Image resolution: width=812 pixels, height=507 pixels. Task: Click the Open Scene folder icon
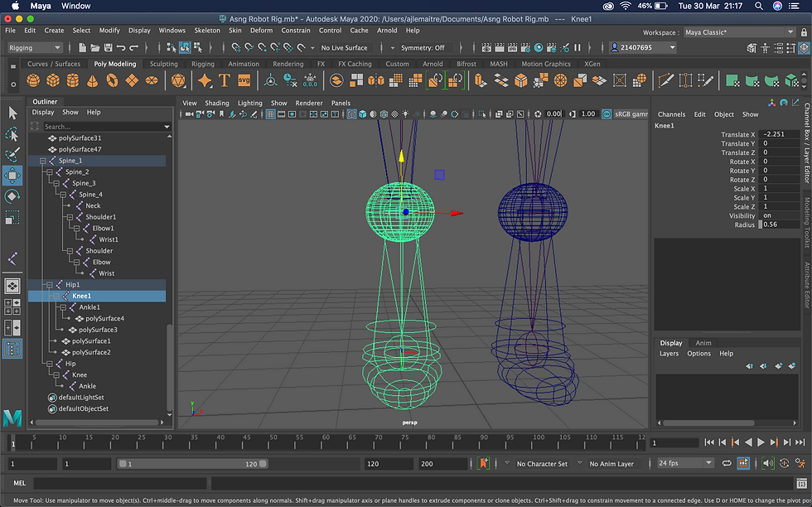[95, 48]
